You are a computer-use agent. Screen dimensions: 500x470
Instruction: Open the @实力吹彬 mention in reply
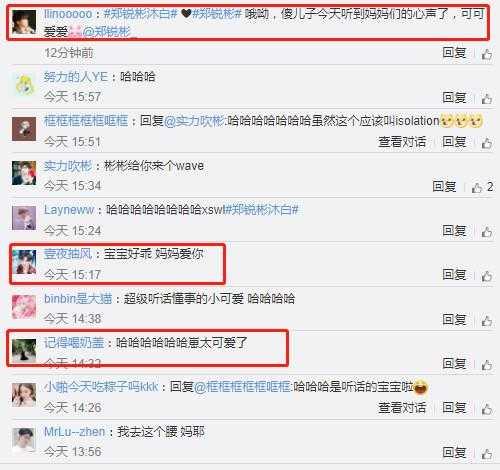click(x=194, y=121)
